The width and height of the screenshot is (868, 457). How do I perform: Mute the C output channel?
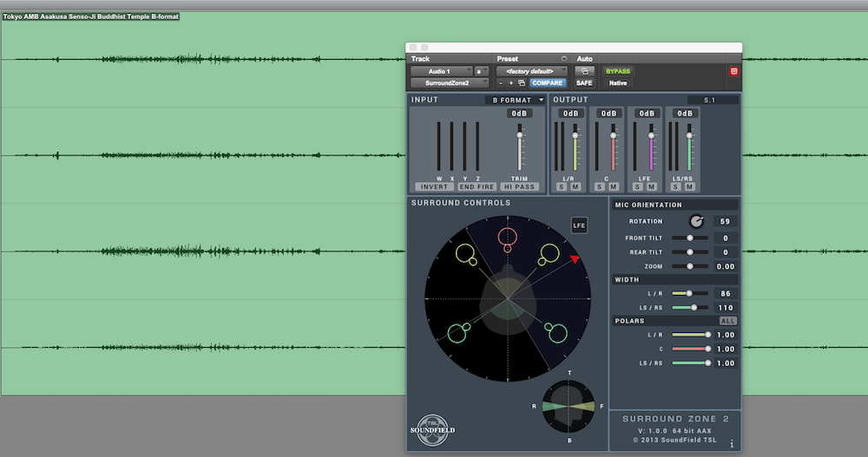click(x=614, y=187)
